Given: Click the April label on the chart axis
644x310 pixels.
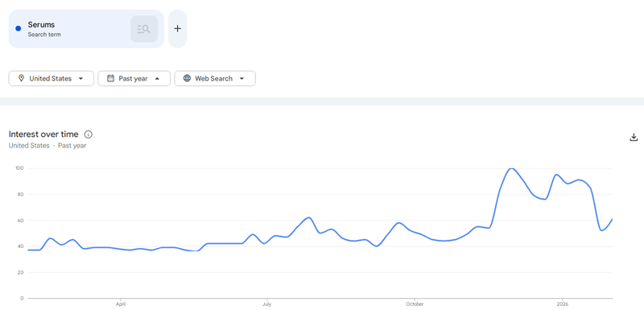Looking at the screenshot, I should coord(121,304).
